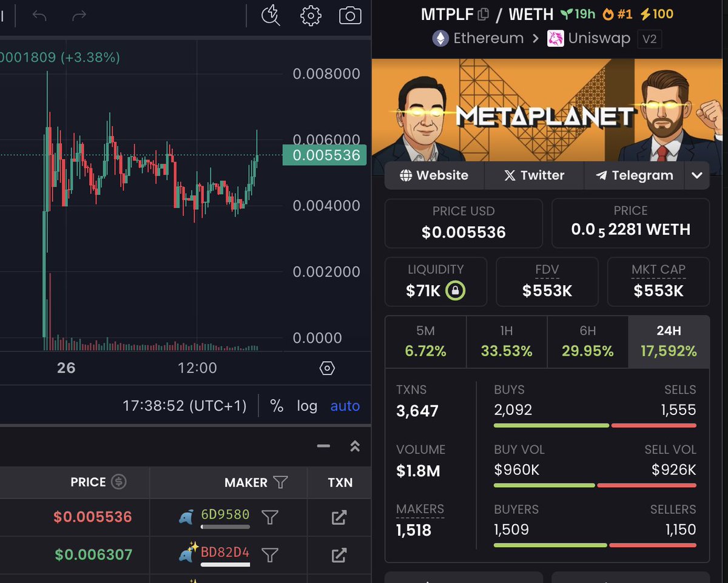Minimize the transactions panel

click(323, 446)
